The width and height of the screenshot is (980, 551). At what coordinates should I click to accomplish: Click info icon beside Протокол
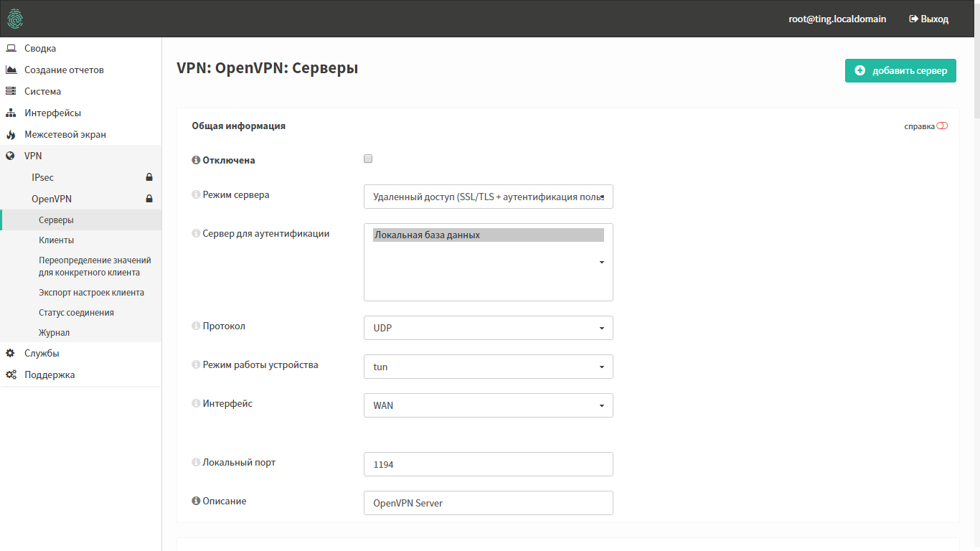[x=196, y=326]
